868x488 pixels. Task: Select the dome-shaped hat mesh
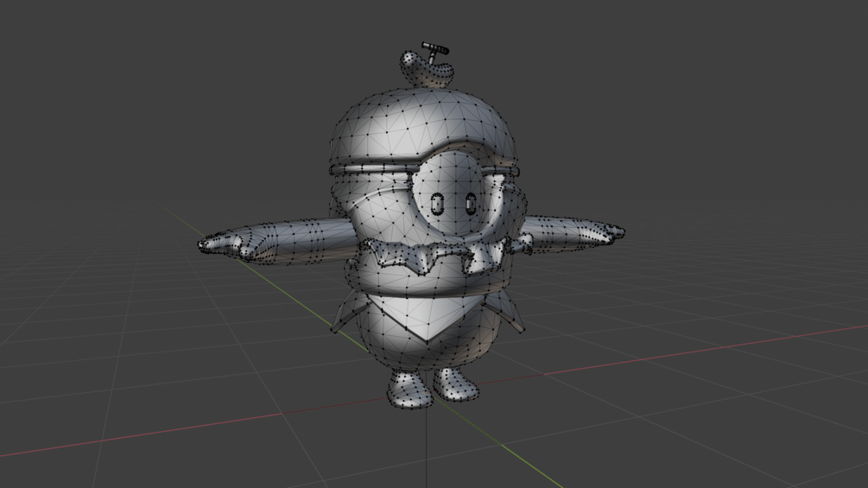[x=423, y=127]
